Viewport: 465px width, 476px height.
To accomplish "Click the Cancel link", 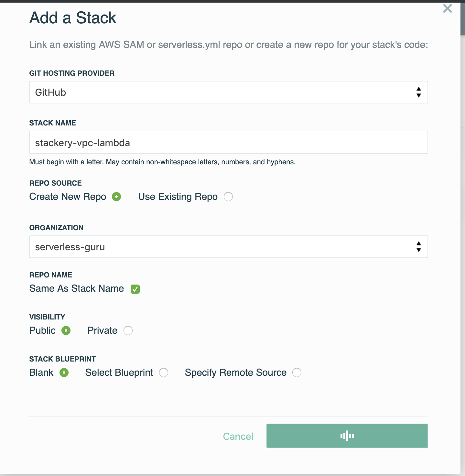I will [238, 436].
